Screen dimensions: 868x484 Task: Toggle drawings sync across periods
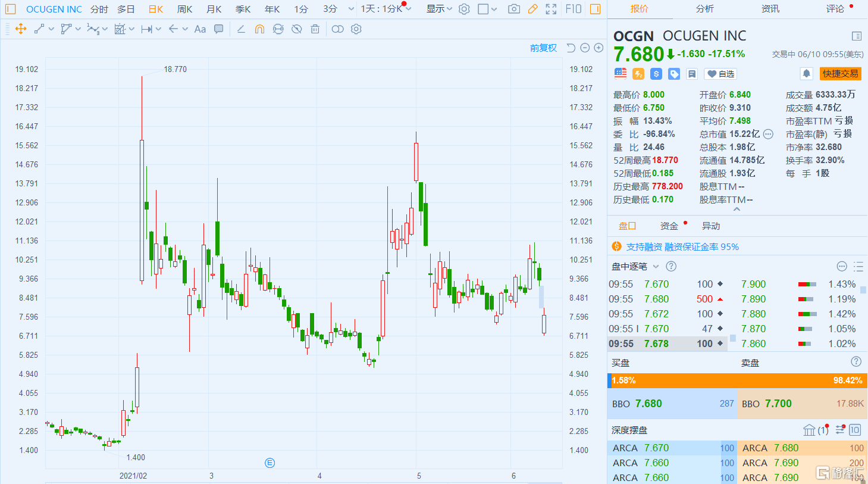tap(278, 29)
